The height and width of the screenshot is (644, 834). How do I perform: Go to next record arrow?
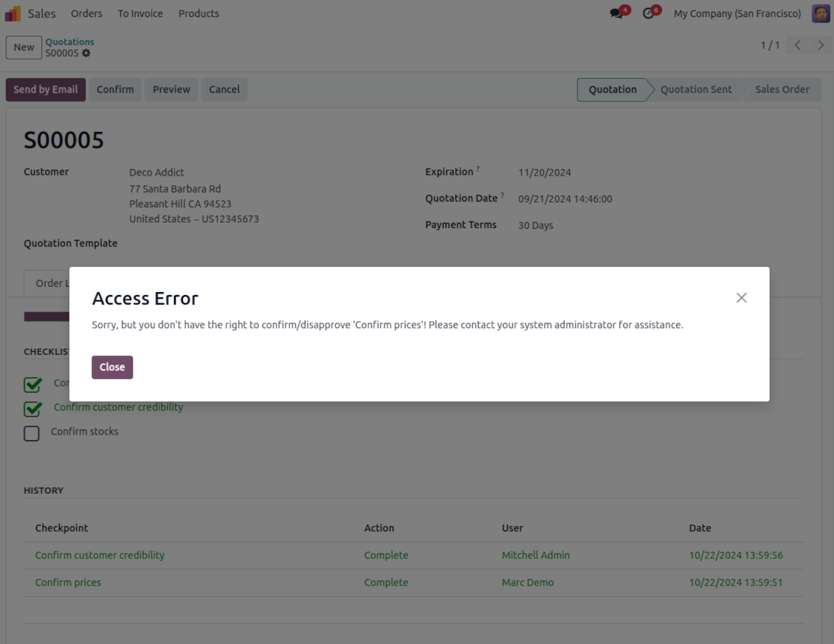coord(821,46)
